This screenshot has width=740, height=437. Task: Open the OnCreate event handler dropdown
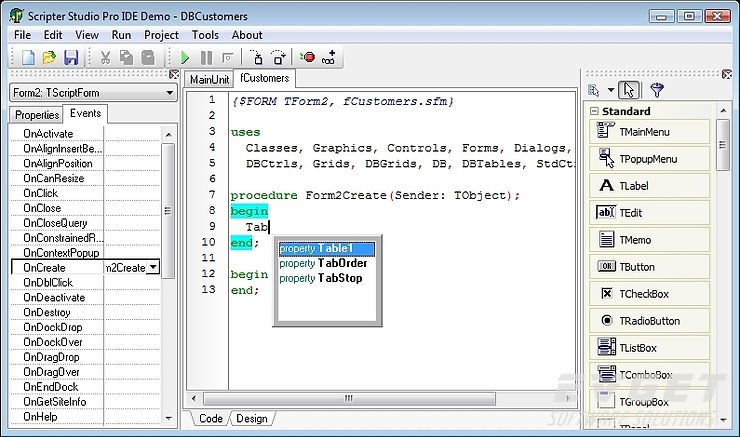153,267
